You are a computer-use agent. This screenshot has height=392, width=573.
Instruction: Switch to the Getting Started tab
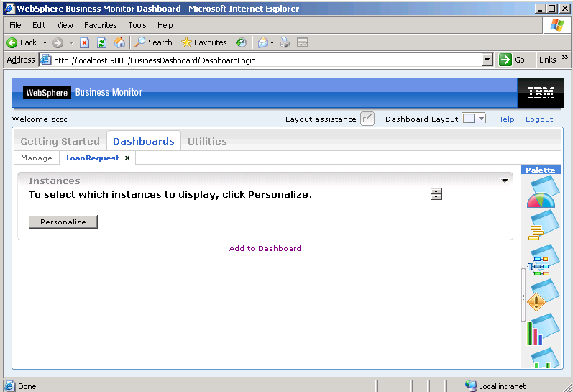(60, 141)
